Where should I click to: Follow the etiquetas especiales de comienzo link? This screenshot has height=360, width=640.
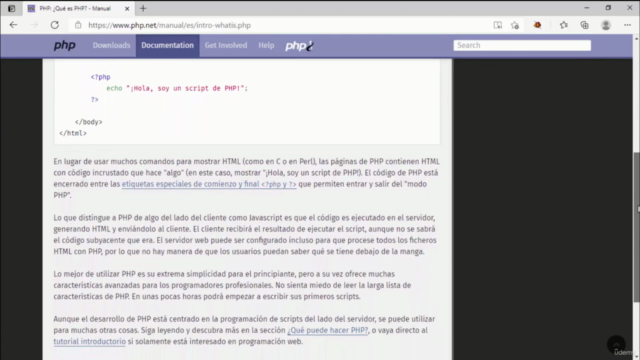[209, 184]
